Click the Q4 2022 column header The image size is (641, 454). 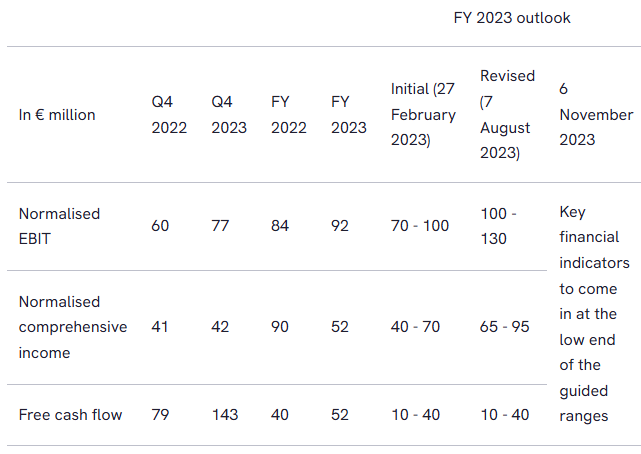169,115
